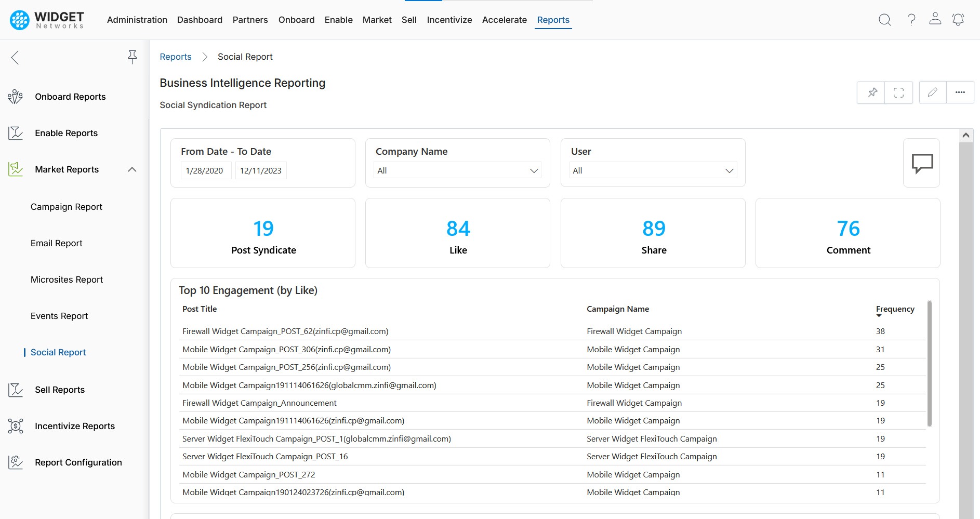This screenshot has width=980, height=519.
Task: Click the Reports breadcrumb link
Action: (x=175, y=57)
